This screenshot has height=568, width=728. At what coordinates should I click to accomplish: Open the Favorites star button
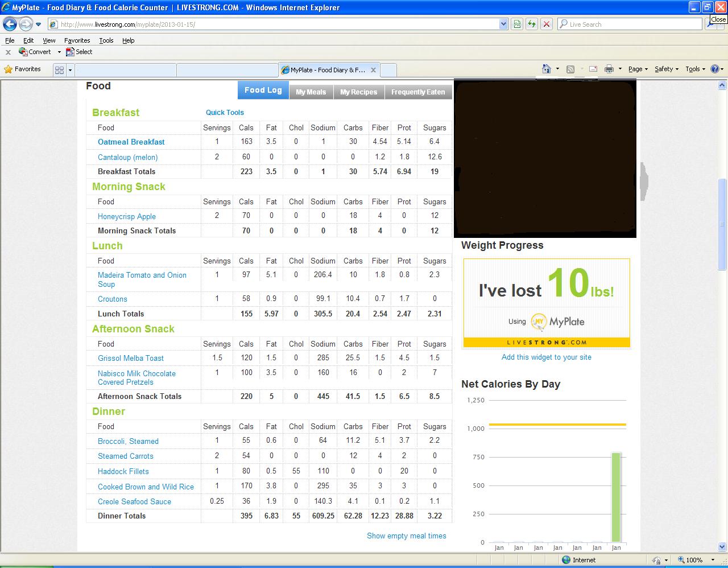23,69
